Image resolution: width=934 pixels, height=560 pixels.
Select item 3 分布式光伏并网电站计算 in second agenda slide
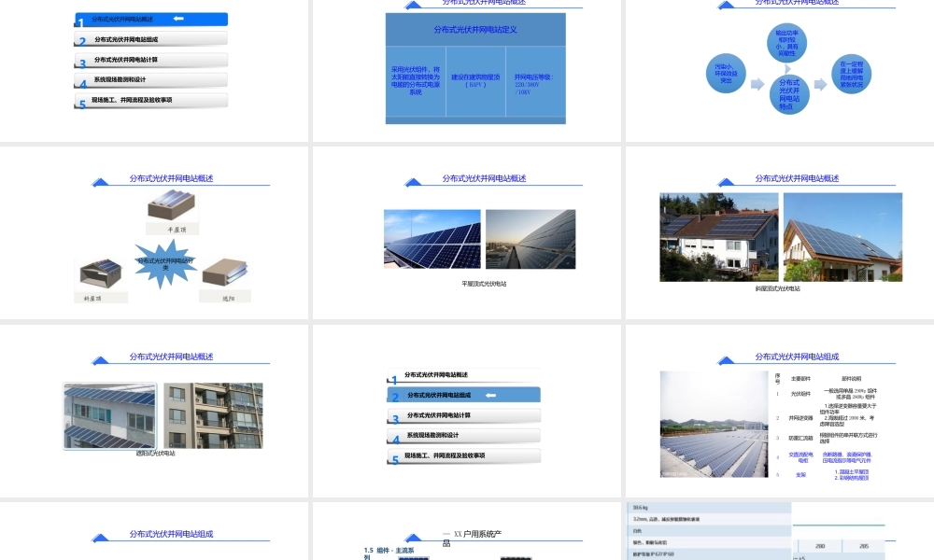click(464, 415)
